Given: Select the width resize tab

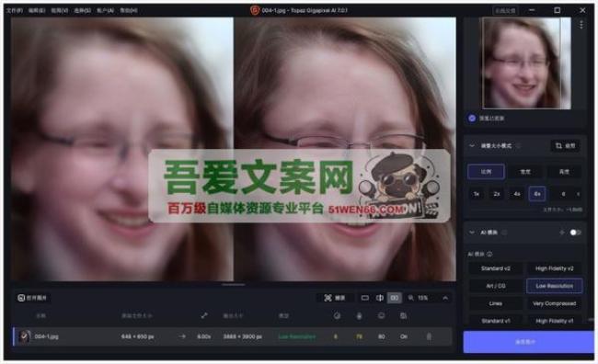Looking at the screenshot, I should pyautogui.click(x=525, y=172).
